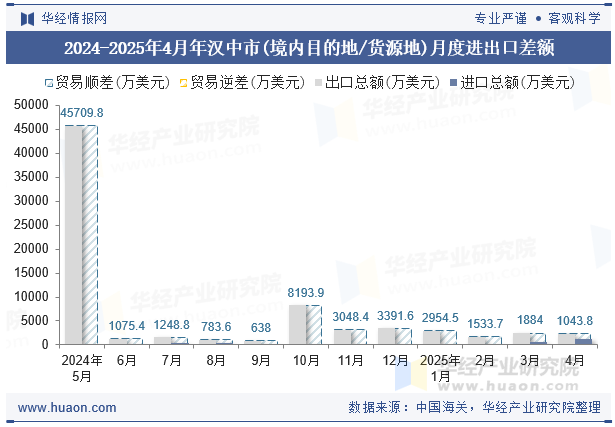The width and height of the screenshot is (615, 427).
Task: Click the 进口总额(万美元) legend label
Action: pos(517,83)
